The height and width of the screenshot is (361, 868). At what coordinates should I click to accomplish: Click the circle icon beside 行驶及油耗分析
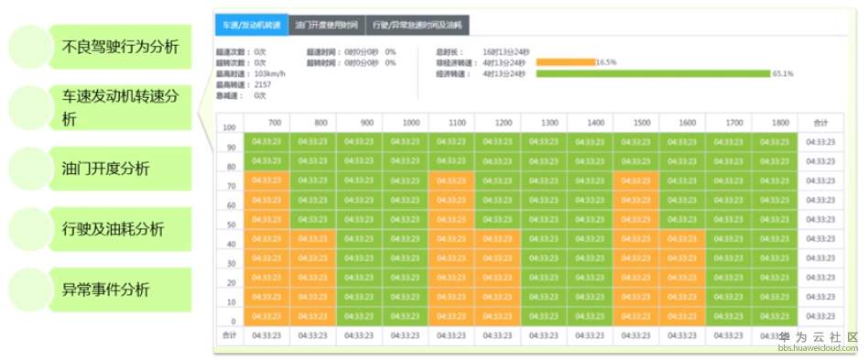point(31,229)
